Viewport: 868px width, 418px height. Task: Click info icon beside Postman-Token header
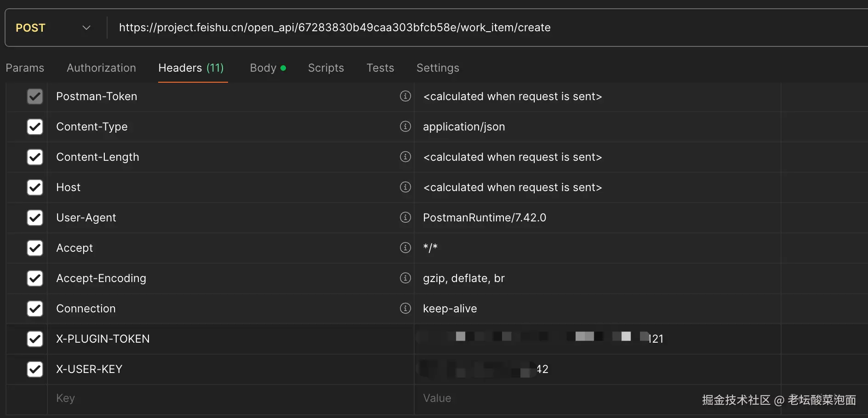pyautogui.click(x=405, y=96)
